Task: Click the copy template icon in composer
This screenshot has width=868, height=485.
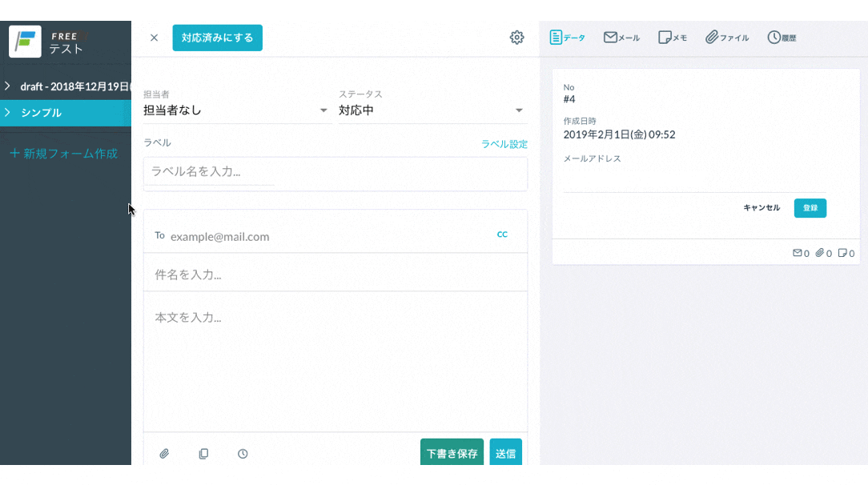Action: tap(203, 454)
